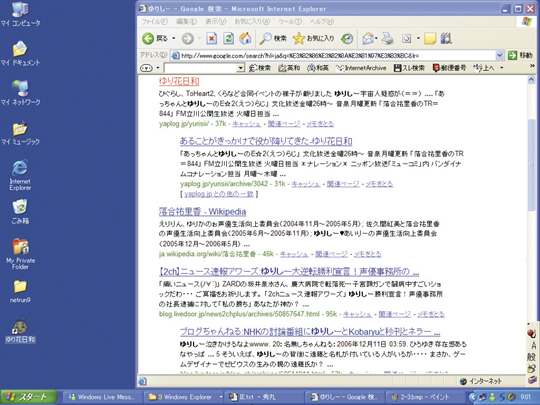The width and height of the screenshot is (540, 405).
Task: Click the ゆり花日和 search result title
Action: point(179,81)
